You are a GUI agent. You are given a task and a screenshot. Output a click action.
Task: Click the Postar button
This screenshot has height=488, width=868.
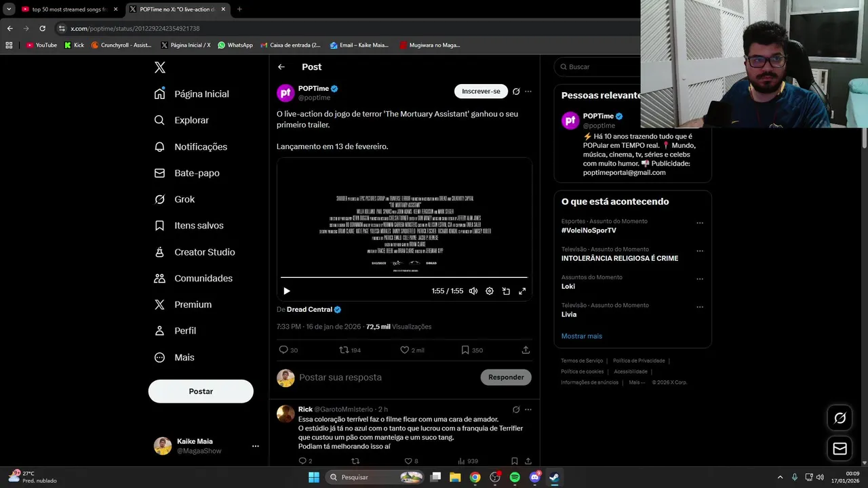[201, 391]
